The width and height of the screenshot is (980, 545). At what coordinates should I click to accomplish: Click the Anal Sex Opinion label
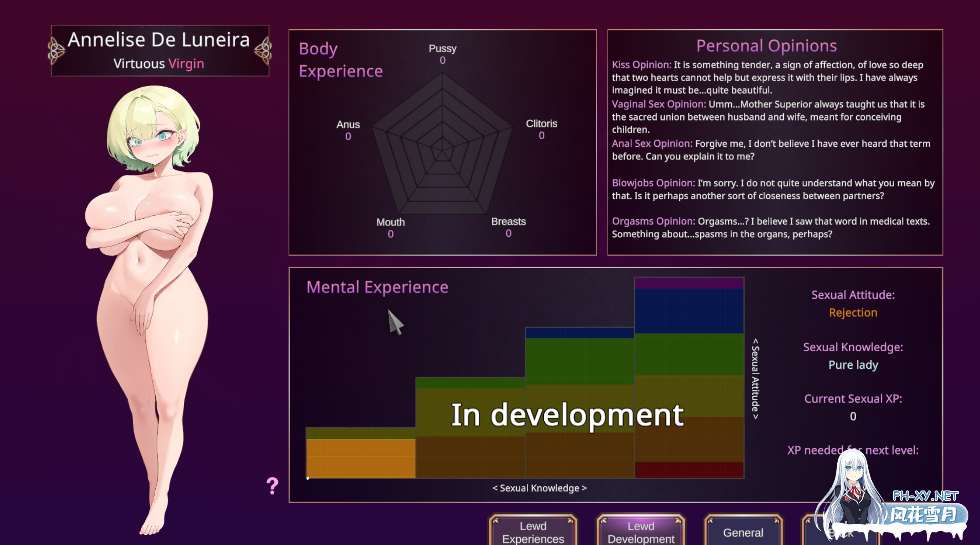pyautogui.click(x=652, y=144)
